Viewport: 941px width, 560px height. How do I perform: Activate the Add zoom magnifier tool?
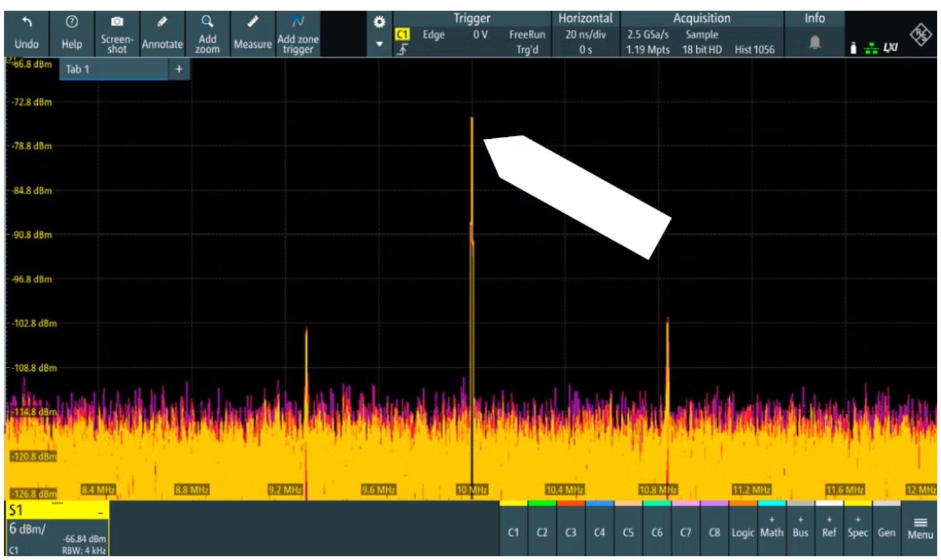207,22
